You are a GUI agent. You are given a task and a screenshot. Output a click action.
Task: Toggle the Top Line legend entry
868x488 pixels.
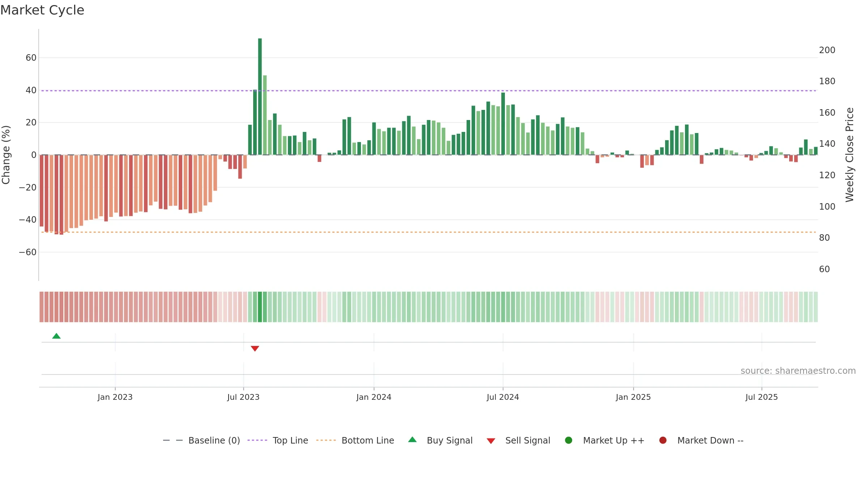click(278, 440)
